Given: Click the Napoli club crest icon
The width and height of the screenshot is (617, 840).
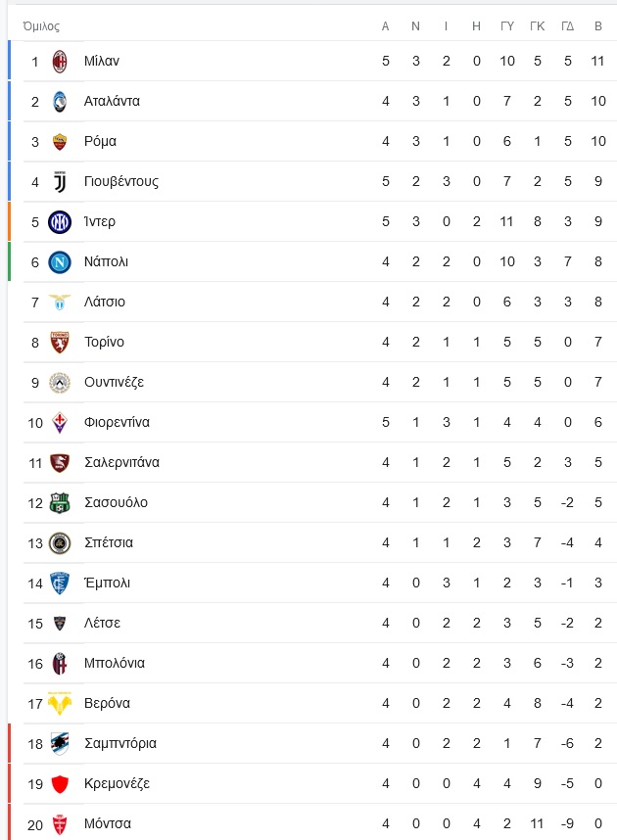Looking at the screenshot, I should point(60,262).
